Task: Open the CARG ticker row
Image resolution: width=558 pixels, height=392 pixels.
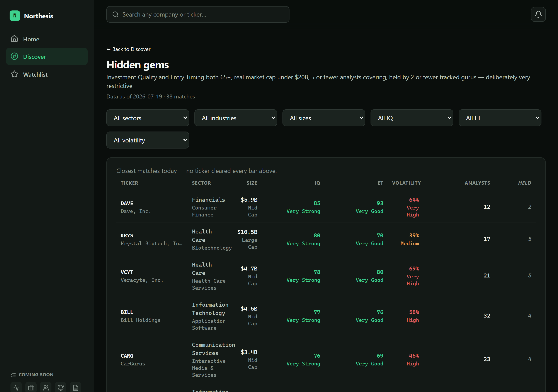Action: 326,360
